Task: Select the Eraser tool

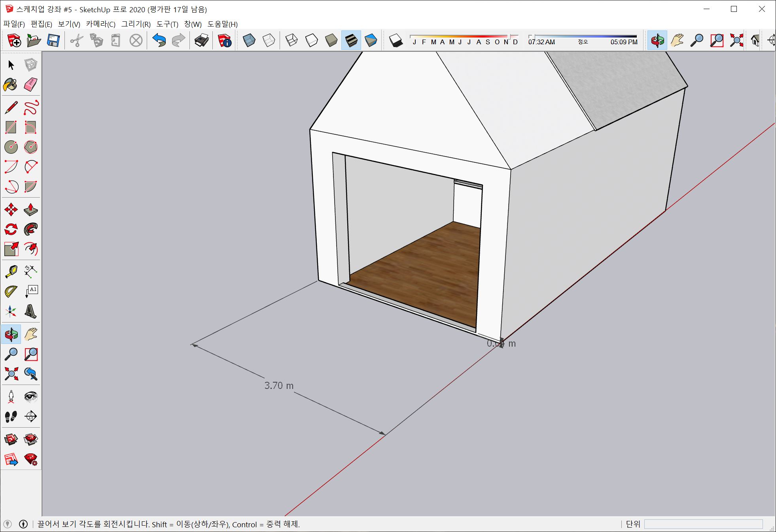Action: tap(30, 85)
